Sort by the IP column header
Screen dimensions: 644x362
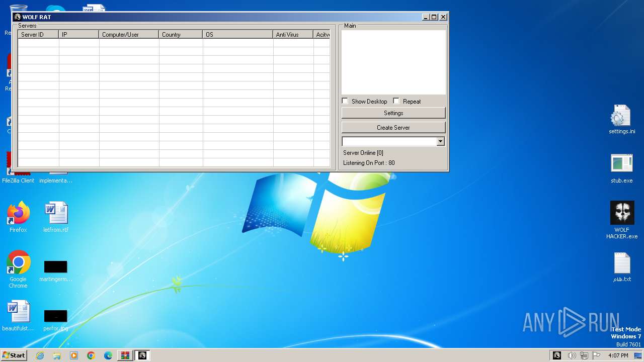[79, 35]
